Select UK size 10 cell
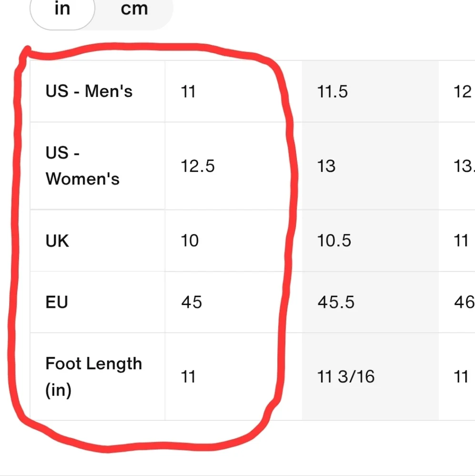Viewport: 475px width, 476px height. 233,240
